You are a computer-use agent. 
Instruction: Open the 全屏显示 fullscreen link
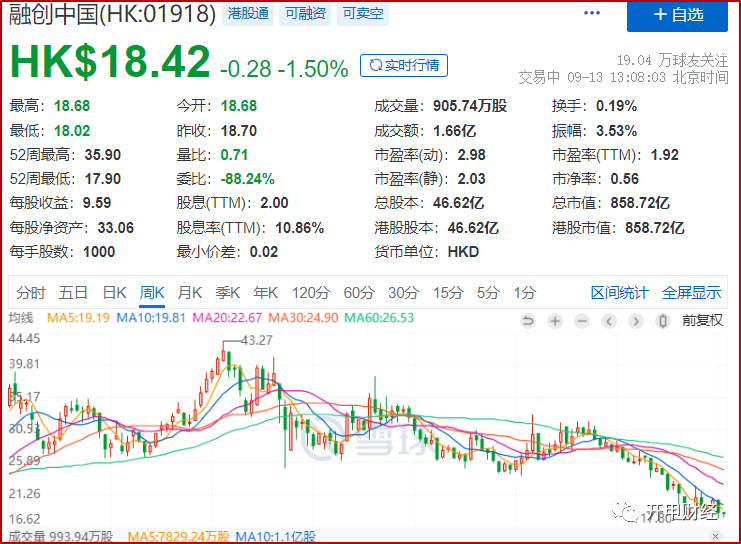[691, 293]
